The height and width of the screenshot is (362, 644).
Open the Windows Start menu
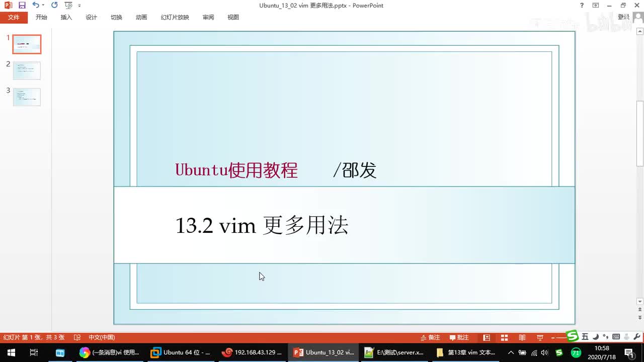click(x=11, y=352)
